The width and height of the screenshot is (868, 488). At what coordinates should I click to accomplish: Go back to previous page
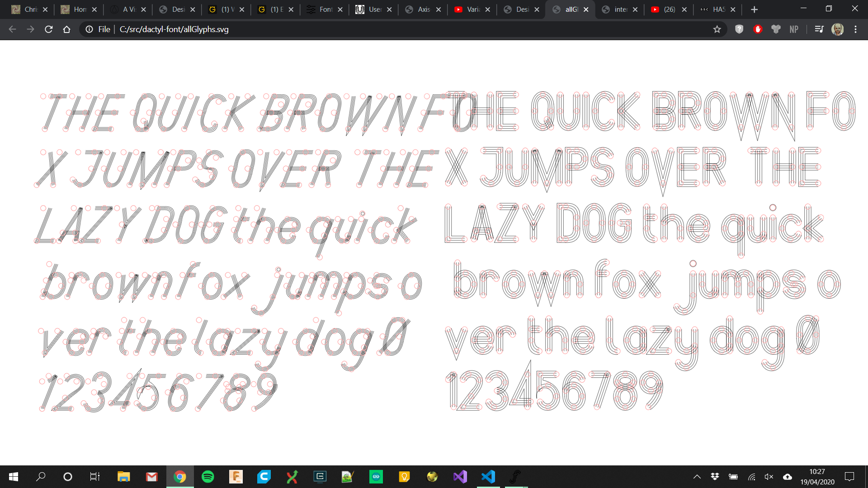[x=12, y=29]
